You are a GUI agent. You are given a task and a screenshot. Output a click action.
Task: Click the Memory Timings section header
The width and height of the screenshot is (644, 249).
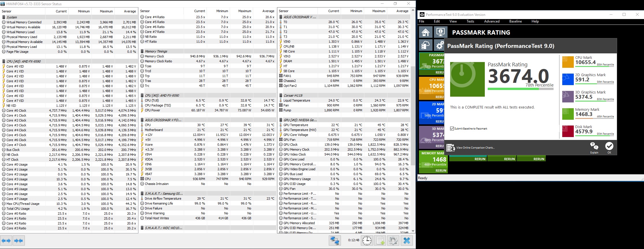[x=207, y=51]
